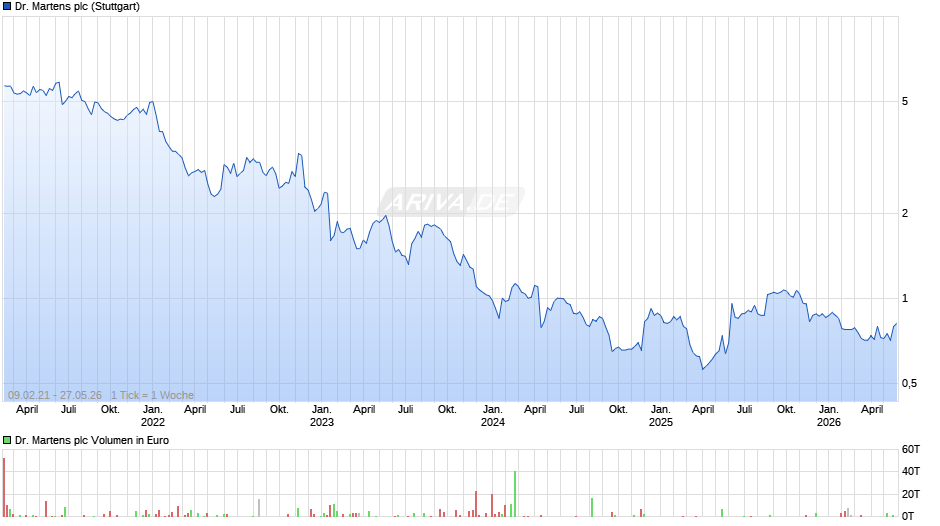The width and height of the screenshot is (940, 526).
Task: Click the date range '09.02.21 - 27.05.26'
Action: [x=55, y=395]
